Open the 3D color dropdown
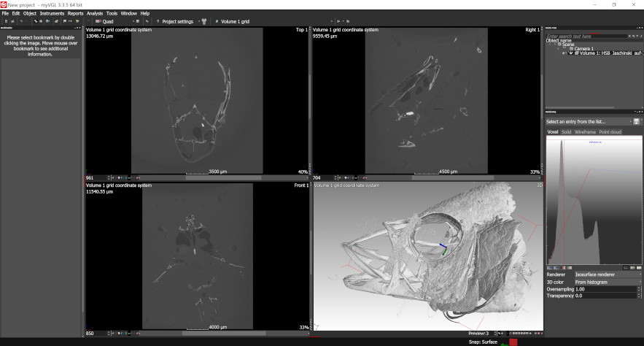This screenshot has height=346, width=644. [608, 282]
